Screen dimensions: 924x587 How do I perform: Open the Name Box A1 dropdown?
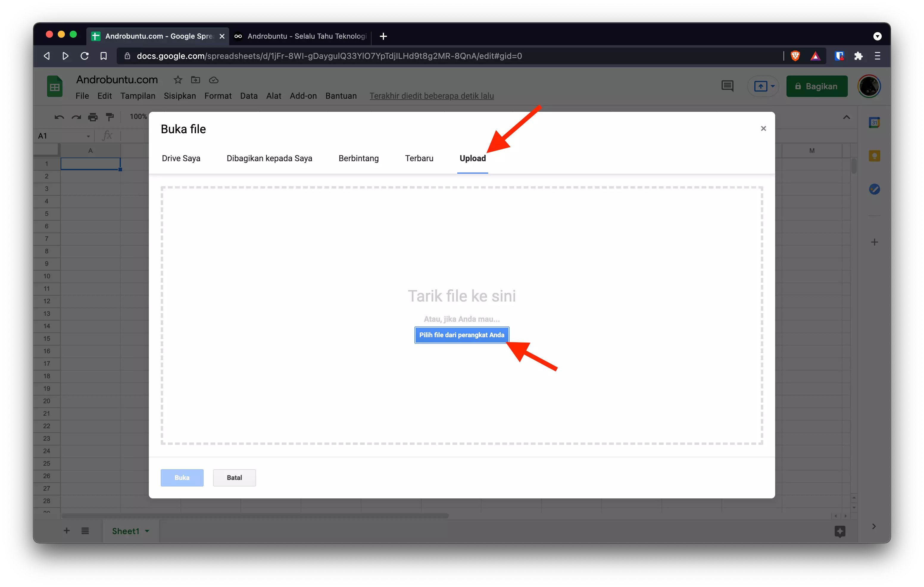point(88,136)
